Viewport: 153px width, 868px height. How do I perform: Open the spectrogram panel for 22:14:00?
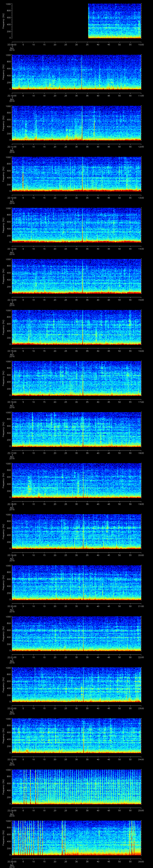click(x=76, y=276)
